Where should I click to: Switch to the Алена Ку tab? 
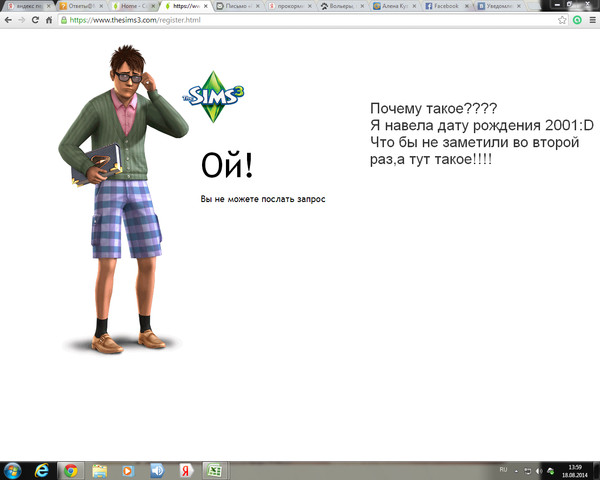[393, 6]
